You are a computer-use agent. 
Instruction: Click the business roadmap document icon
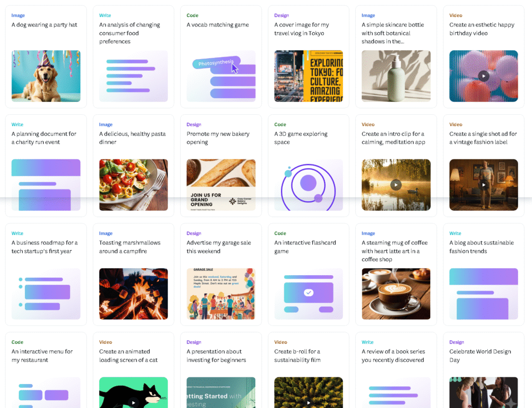tap(46, 293)
